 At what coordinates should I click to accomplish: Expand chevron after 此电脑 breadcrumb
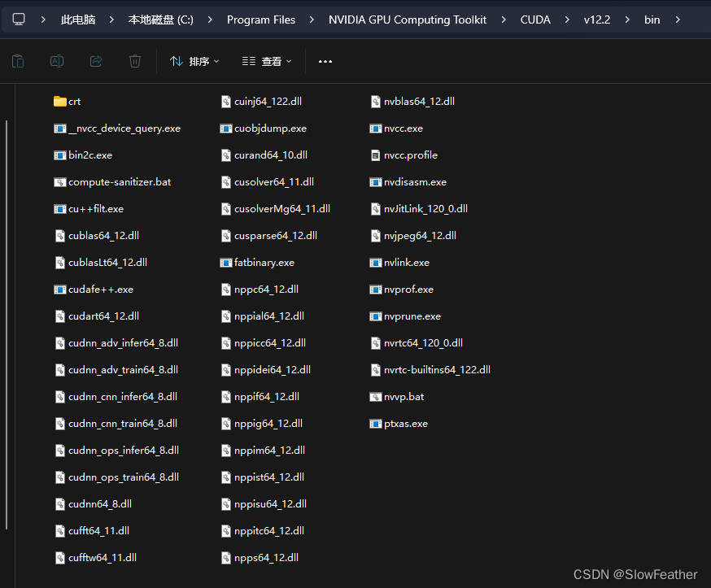click(111, 20)
